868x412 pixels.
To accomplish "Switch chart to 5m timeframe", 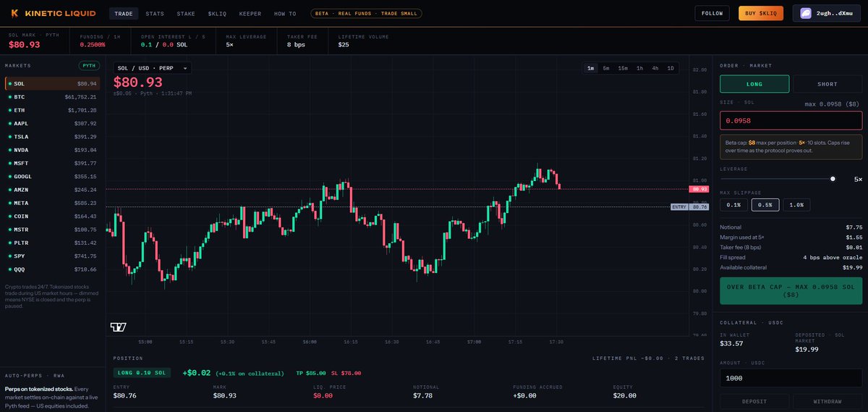I will (606, 68).
